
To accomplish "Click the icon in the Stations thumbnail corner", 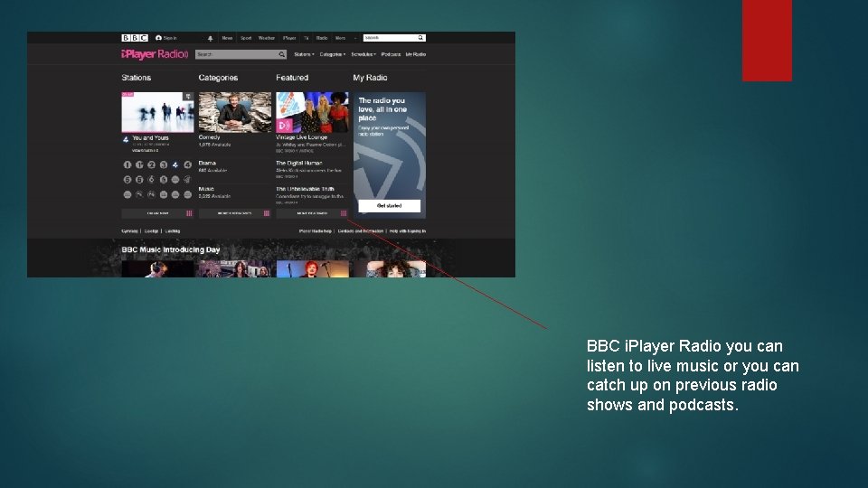I will click(188, 97).
